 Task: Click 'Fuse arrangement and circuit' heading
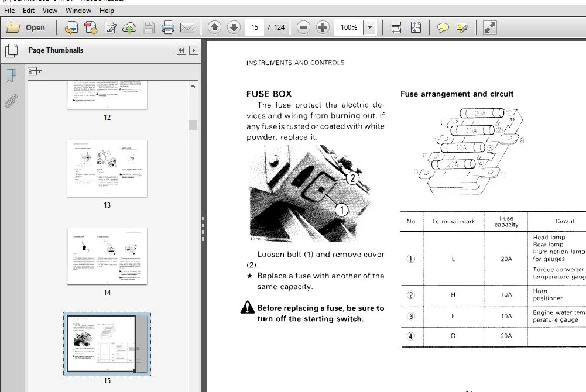[457, 94]
